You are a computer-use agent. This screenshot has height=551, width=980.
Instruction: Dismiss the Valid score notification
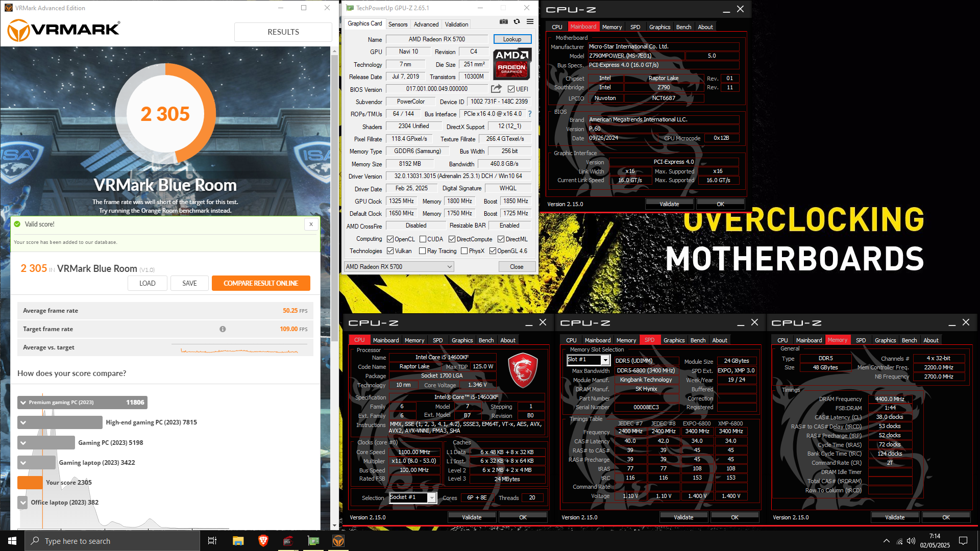[311, 224]
